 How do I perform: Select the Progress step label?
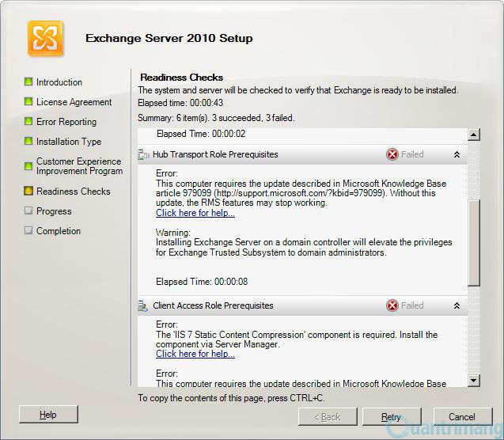(x=54, y=211)
